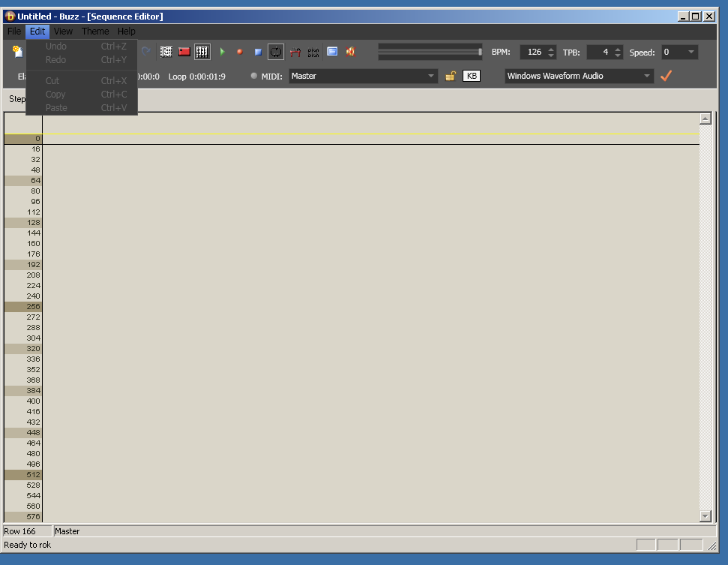Screen dimensions: 728x565
Task: Click row 128 in sequence row list
Action: pyautogui.click(x=23, y=223)
